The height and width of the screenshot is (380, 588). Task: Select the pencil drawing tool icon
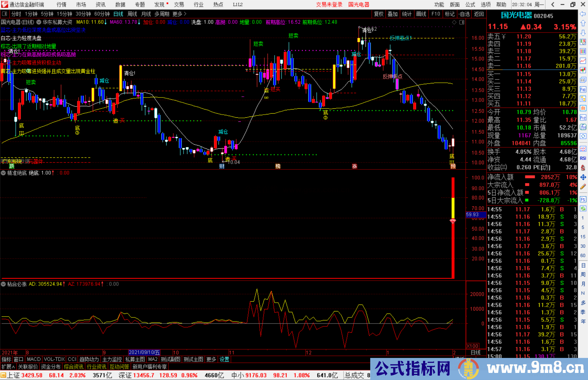tap(583, 187)
